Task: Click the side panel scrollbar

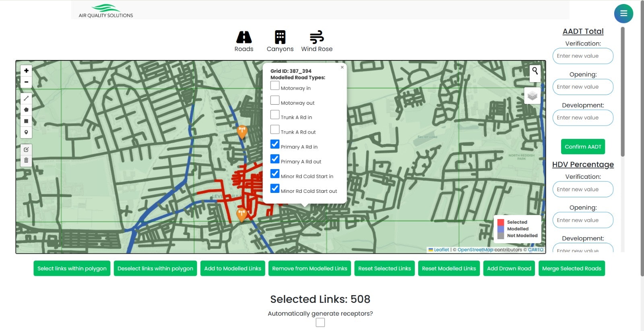Action: pyautogui.click(x=623, y=92)
